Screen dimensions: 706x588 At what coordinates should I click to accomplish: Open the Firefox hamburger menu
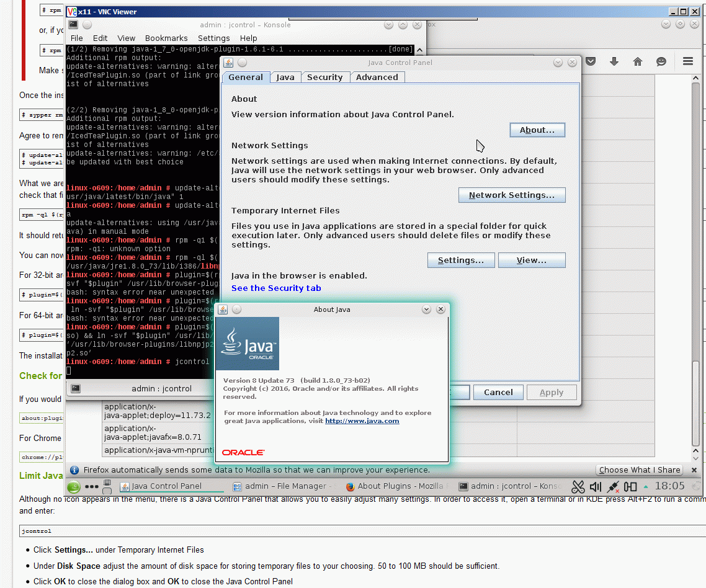(688, 61)
